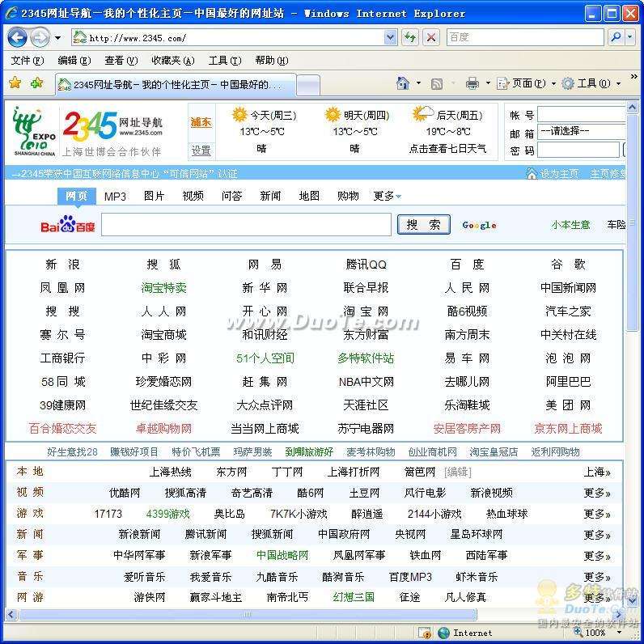
Task: Switch to the 视频 search tab
Action: (193, 196)
